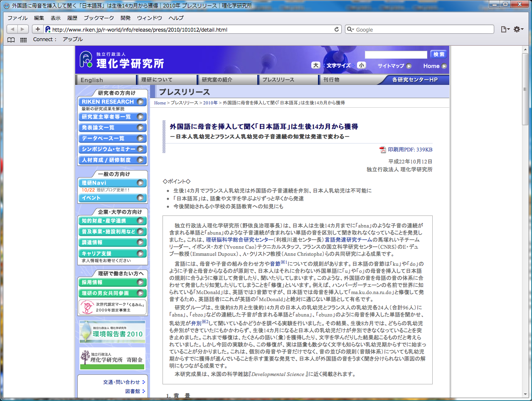The image size is (532, 401).
Task: Open the ヘルプ menu
Action: (x=176, y=18)
